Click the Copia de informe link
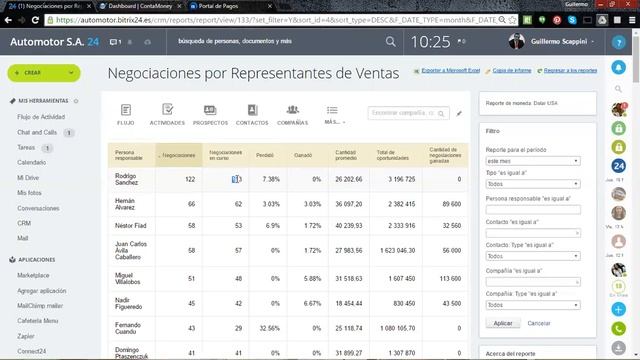640x360 pixels. (x=512, y=71)
